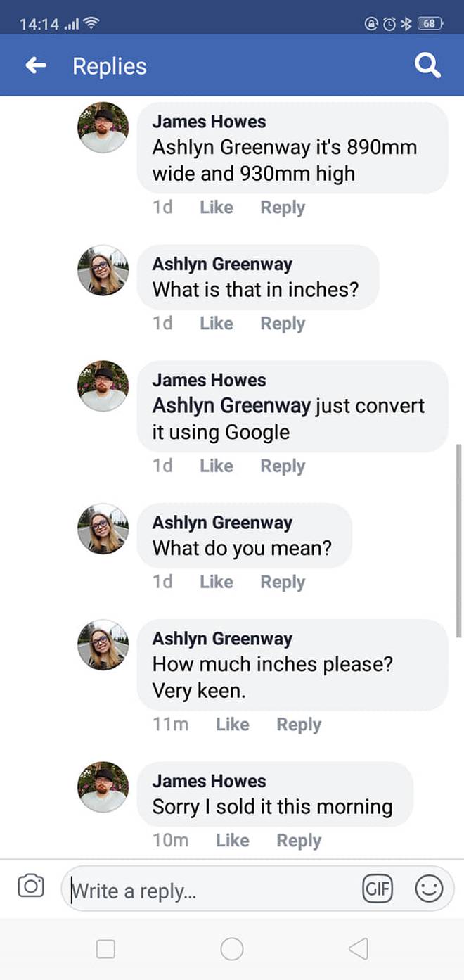The width and height of the screenshot is (464, 980).
Task: Open the emoji smiley picker
Action: tap(429, 889)
